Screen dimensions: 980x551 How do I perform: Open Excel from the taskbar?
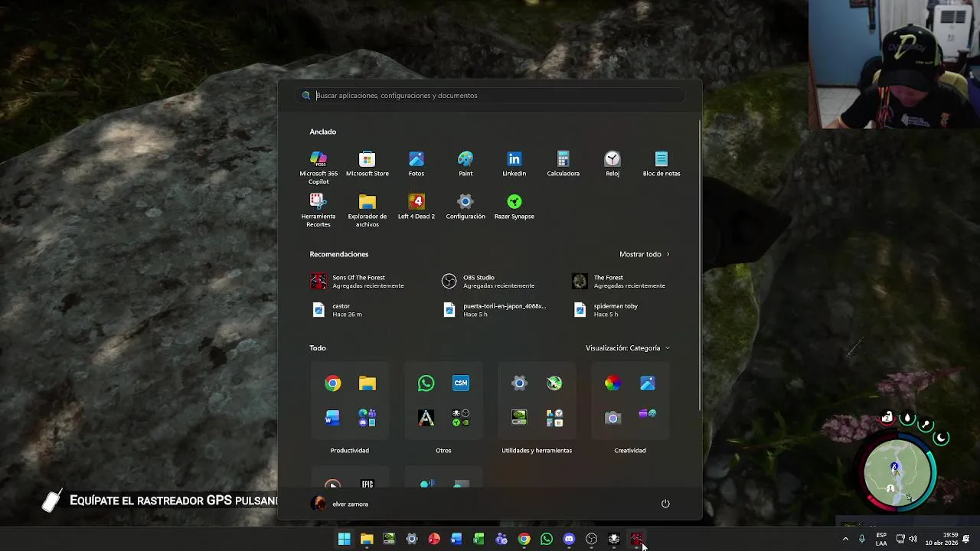pos(479,540)
